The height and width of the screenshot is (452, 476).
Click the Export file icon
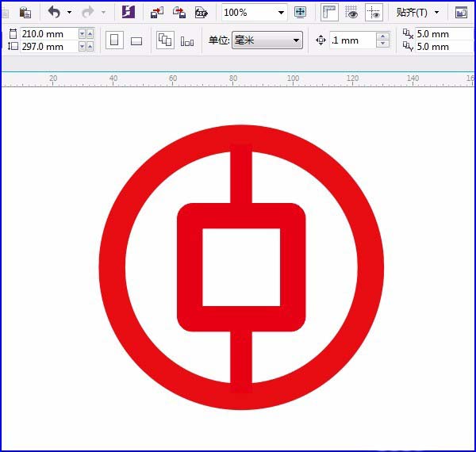tap(179, 13)
